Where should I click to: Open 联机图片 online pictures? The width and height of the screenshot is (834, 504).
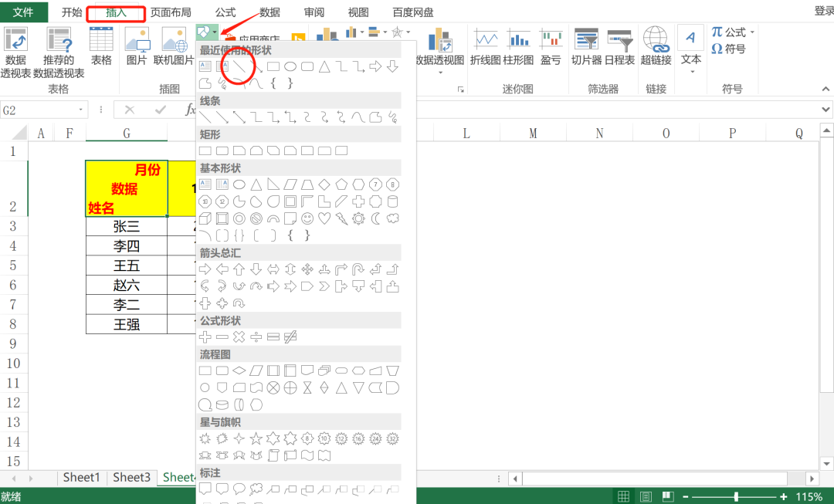(174, 46)
